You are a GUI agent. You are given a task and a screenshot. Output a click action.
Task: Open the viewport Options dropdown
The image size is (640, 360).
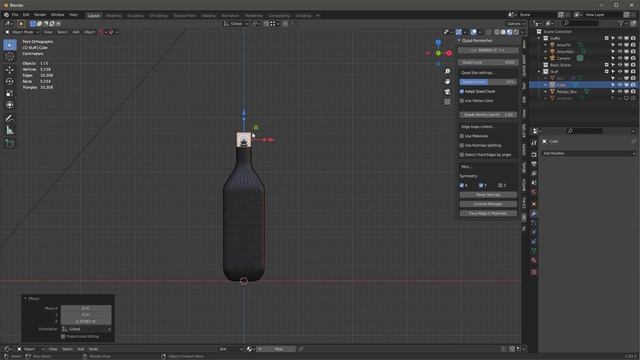516,24
